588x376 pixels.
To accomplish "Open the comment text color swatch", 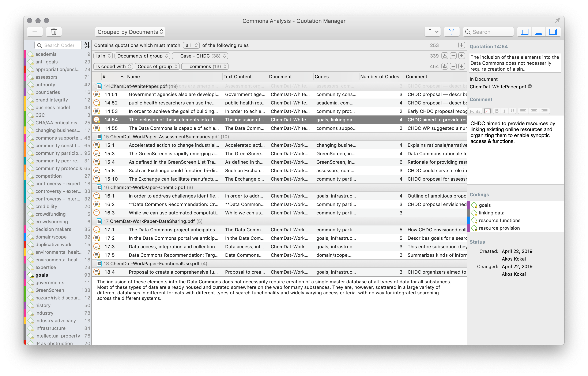I will 487,111.
